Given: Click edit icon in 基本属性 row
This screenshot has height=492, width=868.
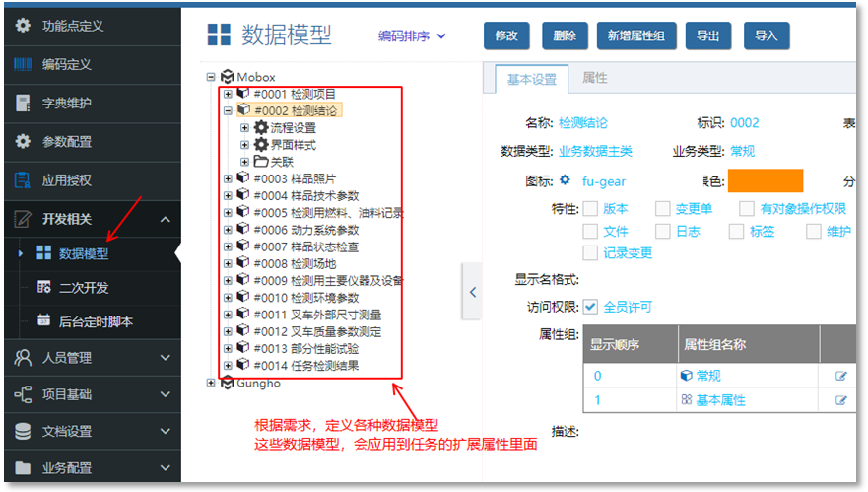Looking at the screenshot, I should tap(840, 400).
